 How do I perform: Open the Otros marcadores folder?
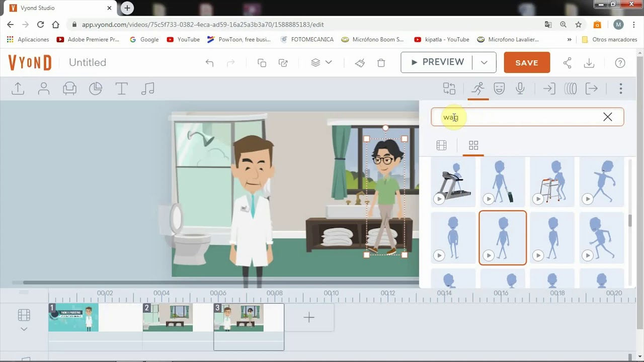click(609, 39)
